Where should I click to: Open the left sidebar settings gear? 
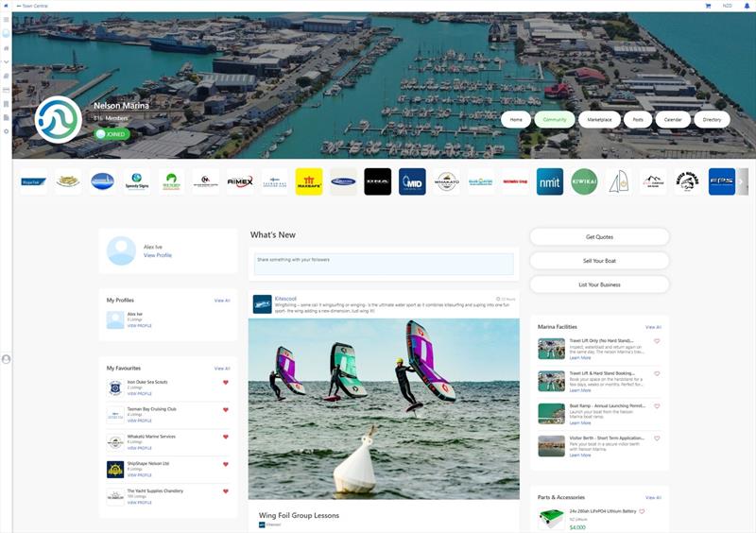pyautogui.click(x=6, y=131)
